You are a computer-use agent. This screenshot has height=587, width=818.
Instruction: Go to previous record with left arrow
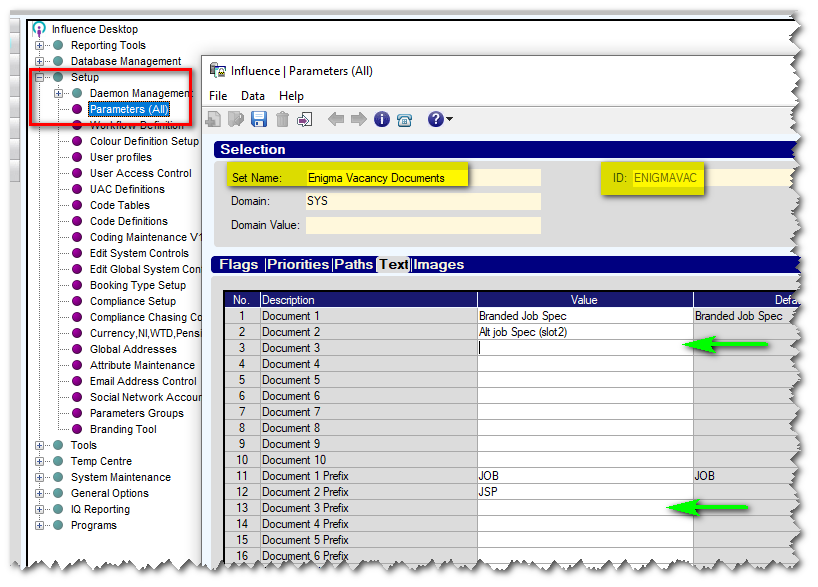click(x=335, y=119)
